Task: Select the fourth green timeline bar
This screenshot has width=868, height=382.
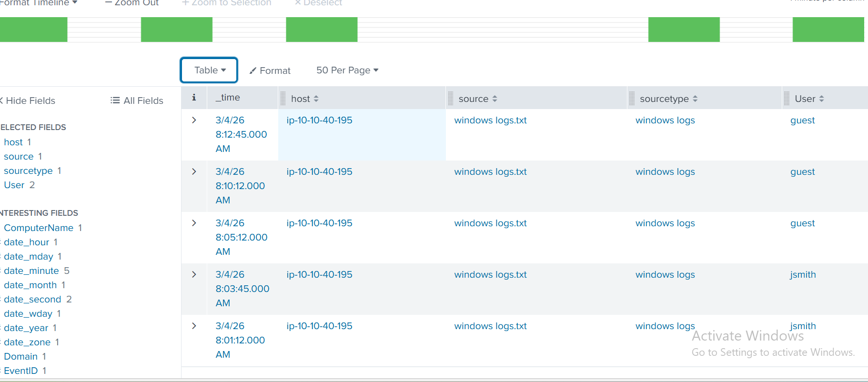Action: pyautogui.click(x=684, y=30)
